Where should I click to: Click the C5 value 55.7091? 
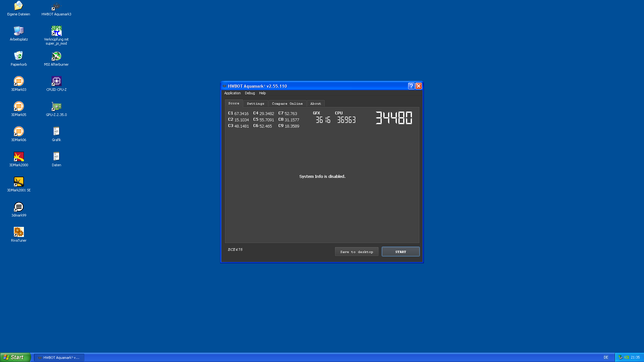pos(267,120)
